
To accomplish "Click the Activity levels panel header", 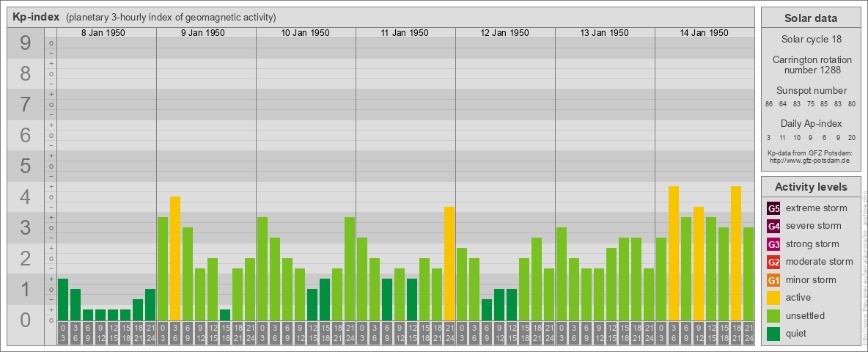I will 810,187.
